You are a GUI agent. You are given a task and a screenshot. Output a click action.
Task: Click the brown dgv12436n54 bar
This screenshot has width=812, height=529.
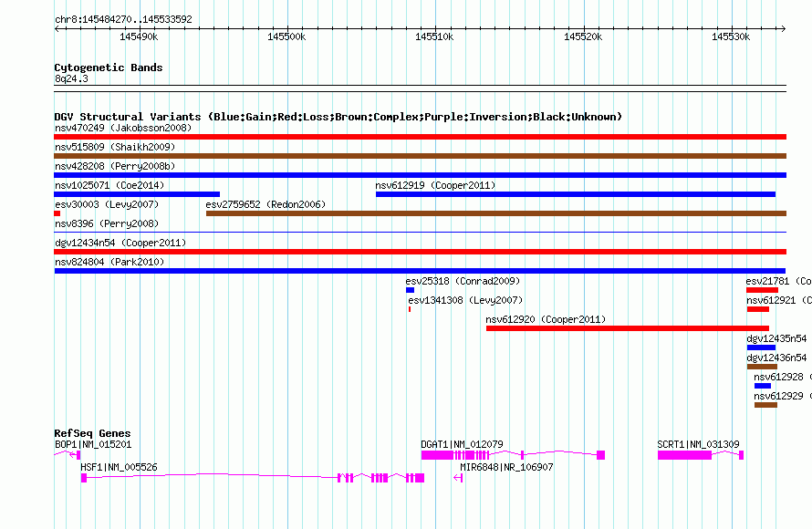pos(763,367)
